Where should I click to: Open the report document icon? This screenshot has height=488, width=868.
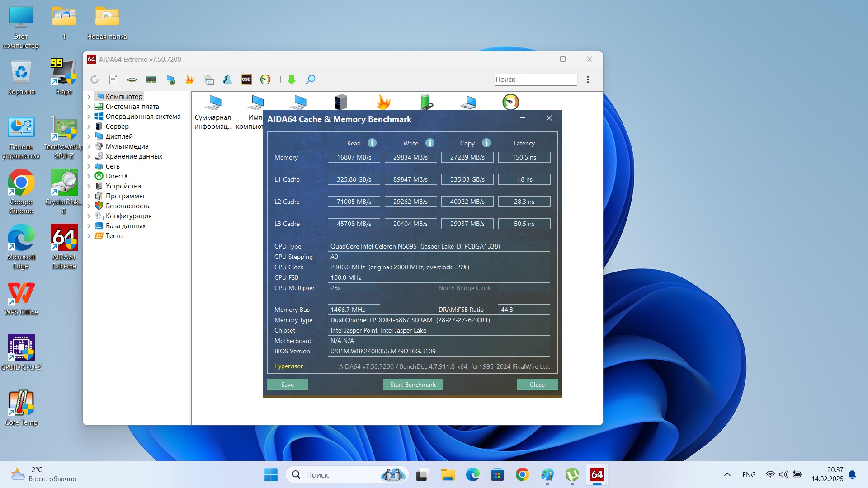pyautogui.click(x=113, y=80)
